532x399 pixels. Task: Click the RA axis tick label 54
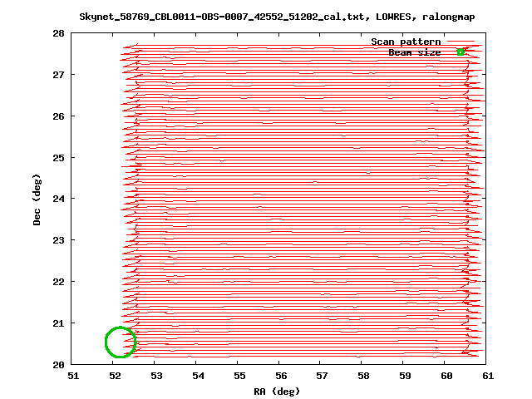pos(198,376)
